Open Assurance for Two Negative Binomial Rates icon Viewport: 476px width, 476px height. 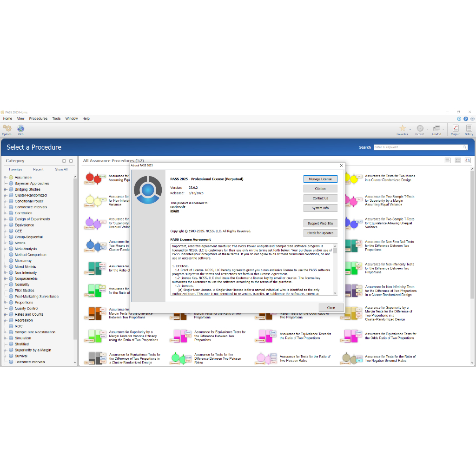point(352,358)
